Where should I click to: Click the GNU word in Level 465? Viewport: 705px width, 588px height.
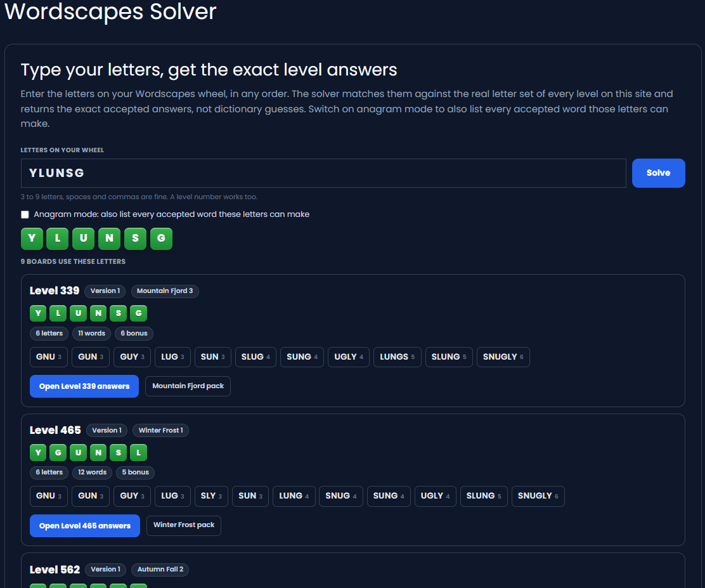[49, 496]
